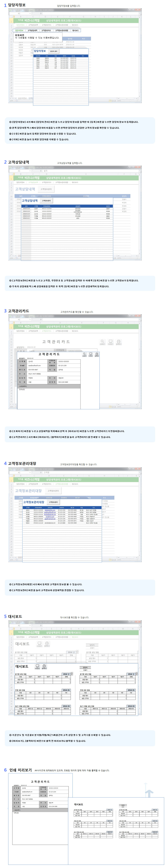Click the faded 출력하기 icon on the 대시보드 sheet
Screen dimensions: 166x868
[47, 644]
